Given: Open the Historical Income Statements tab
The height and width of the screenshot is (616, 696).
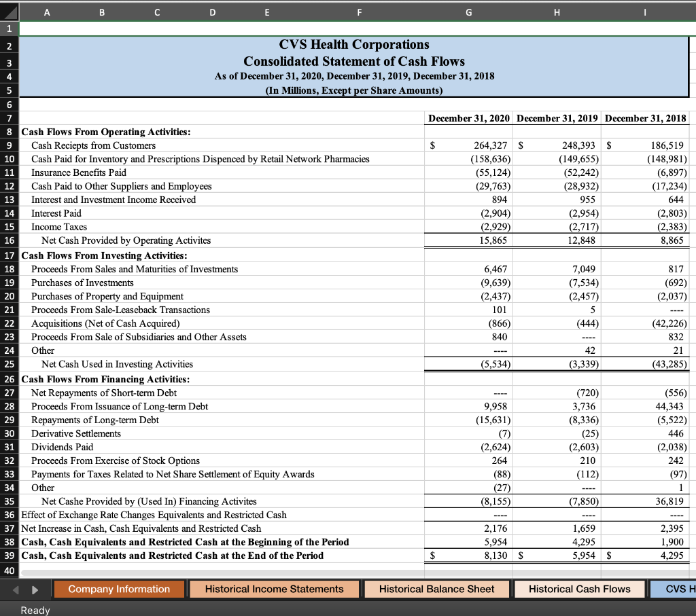Looking at the screenshot, I should coord(274,589).
